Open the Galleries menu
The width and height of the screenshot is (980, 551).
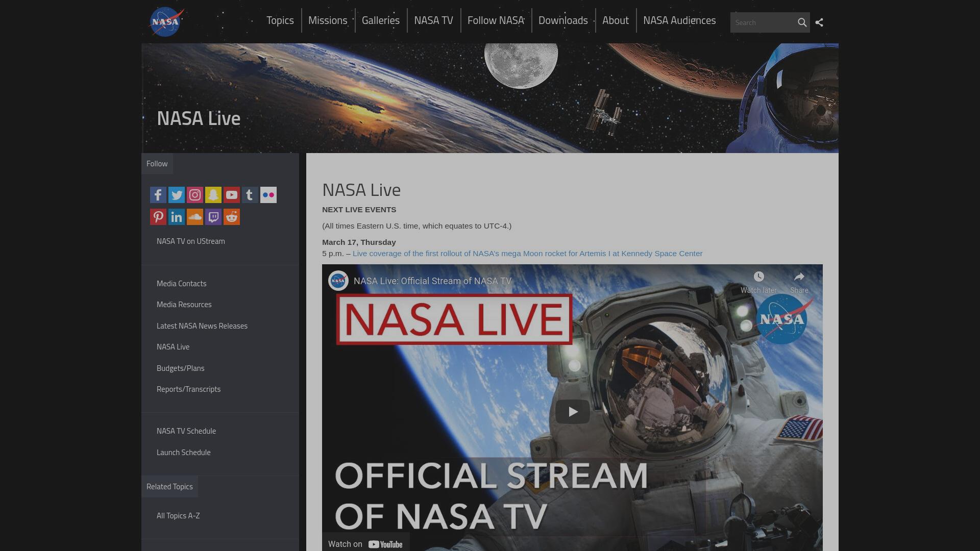tap(381, 20)
